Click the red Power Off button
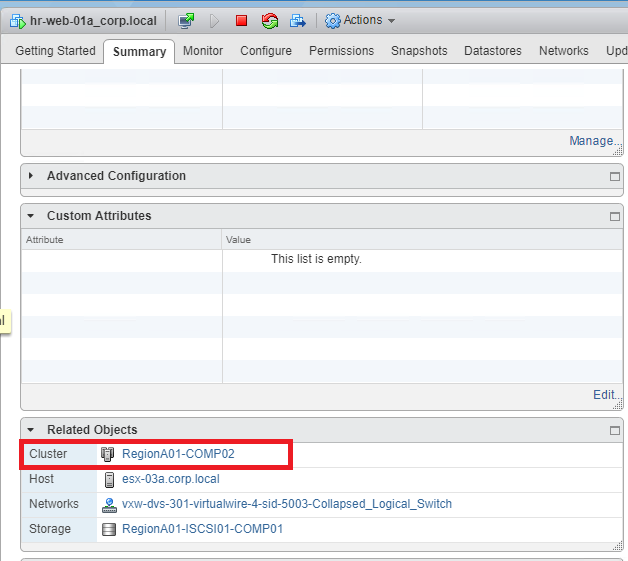The width and height of the screenshot is (628, 561). point(241,20)
